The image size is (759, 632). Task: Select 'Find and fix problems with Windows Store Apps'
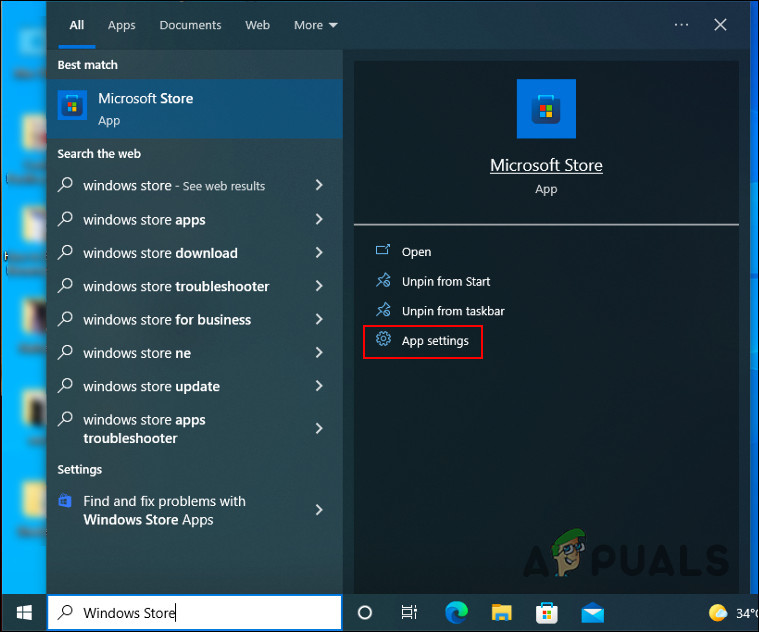pos(165,510)
